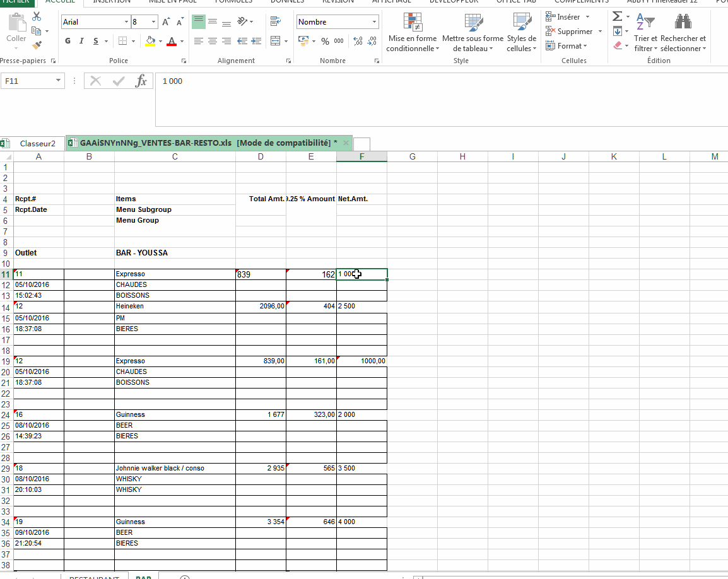Select the column D header
The height and width of the screenshot is (579, 728).
click(x=261, y=156)
